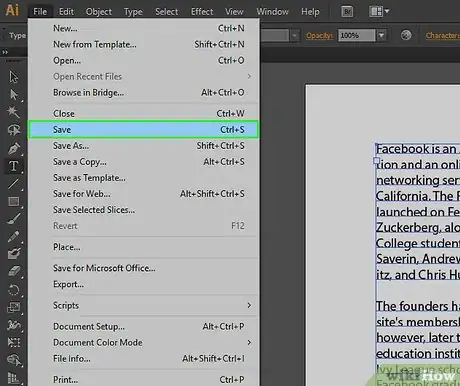The width and height of the screenshot is (460, 386).
Task: Select the Rotate tool
Action: (14, 289)
